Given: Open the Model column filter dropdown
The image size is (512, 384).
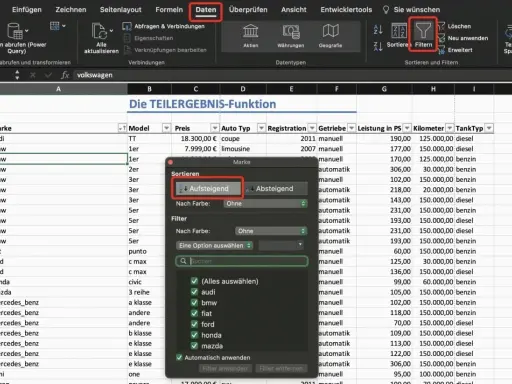Looking at the screenshot, I should 166,128.
